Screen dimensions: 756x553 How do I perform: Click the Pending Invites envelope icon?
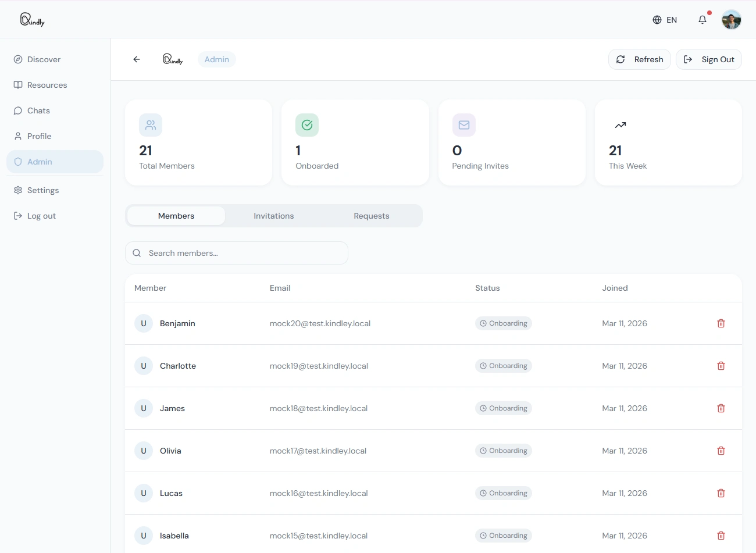coord(464,125)
